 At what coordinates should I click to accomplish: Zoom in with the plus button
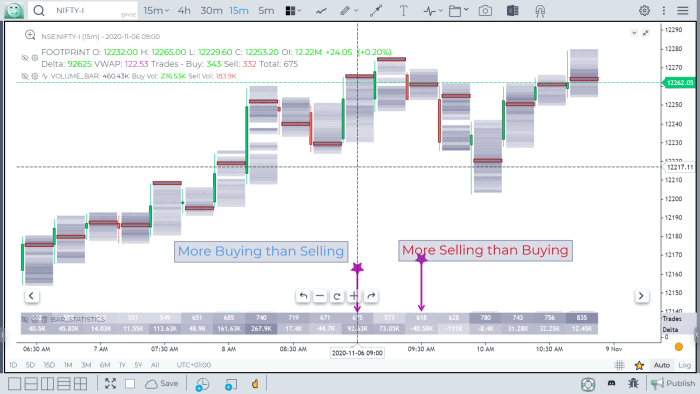click(354, 296)
